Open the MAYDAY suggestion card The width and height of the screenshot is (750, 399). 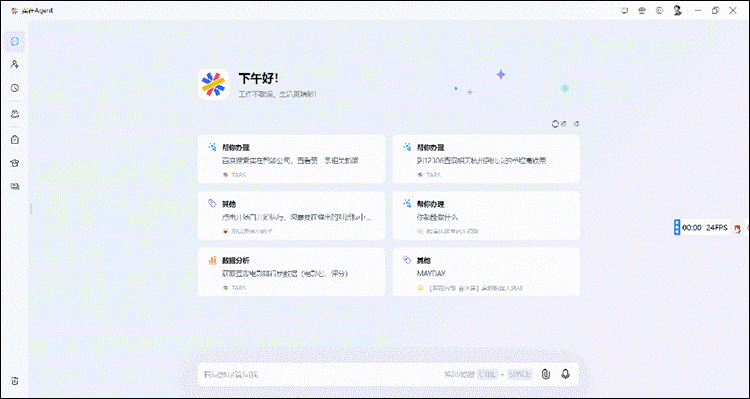point(486,272)
